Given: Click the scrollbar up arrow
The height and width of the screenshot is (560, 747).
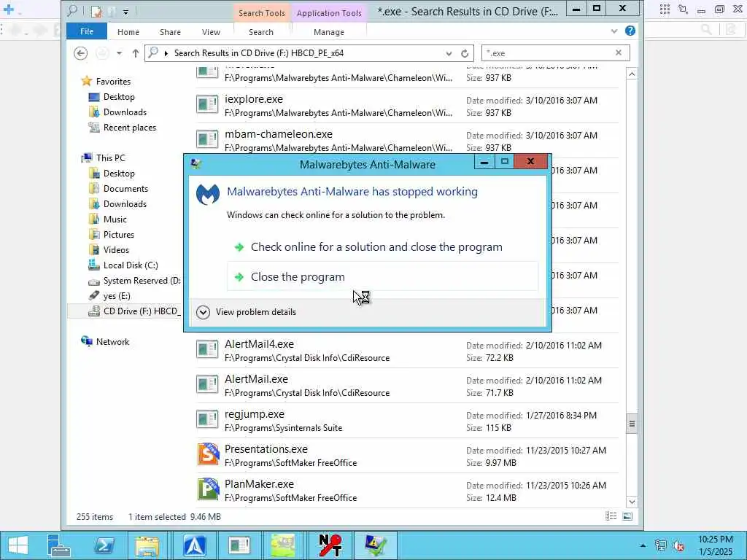Looking at the screenshot, I should 632,74.
